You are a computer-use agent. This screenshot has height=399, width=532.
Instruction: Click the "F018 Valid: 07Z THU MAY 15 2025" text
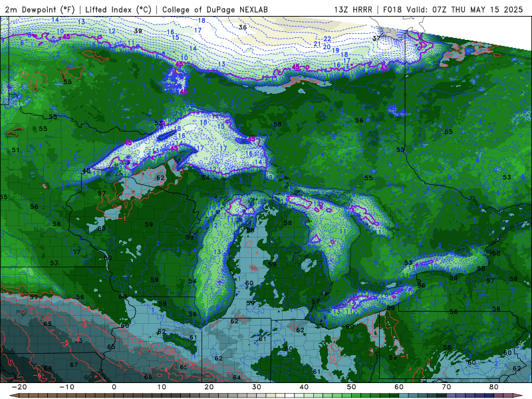click(453, 9)
